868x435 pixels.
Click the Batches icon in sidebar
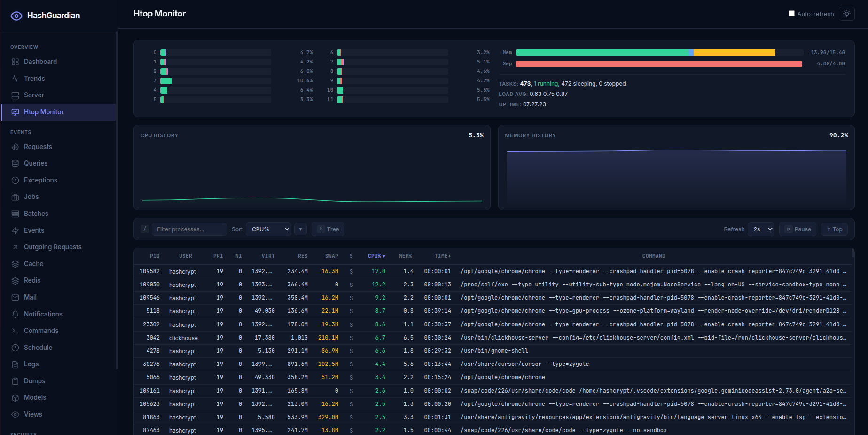pos(15,214)
